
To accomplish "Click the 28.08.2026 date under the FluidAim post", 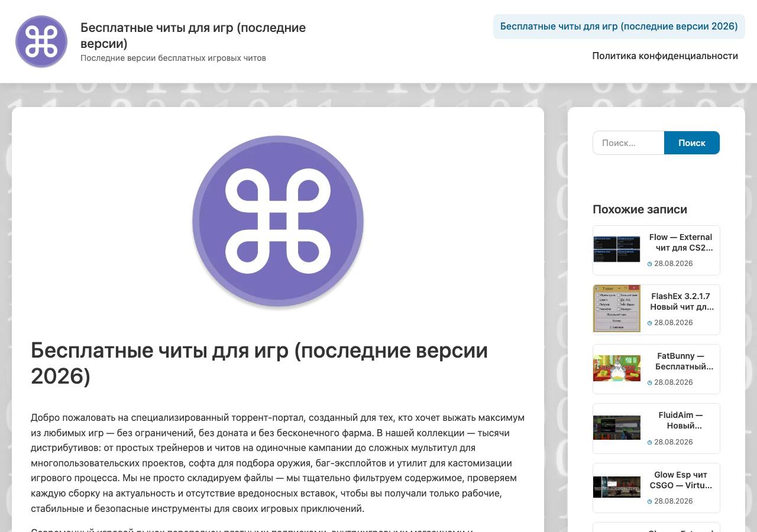I will point(674,442).
